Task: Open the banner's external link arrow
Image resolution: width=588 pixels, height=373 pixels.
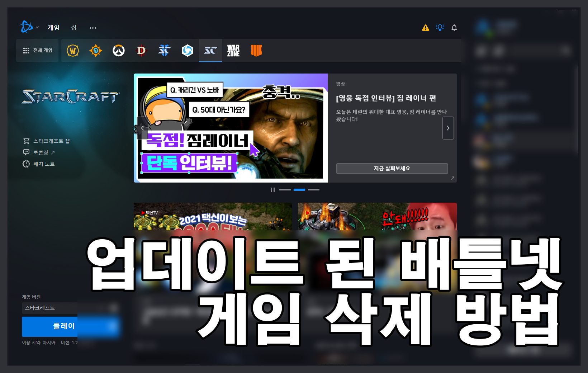Action: click(x=452, y=178)
